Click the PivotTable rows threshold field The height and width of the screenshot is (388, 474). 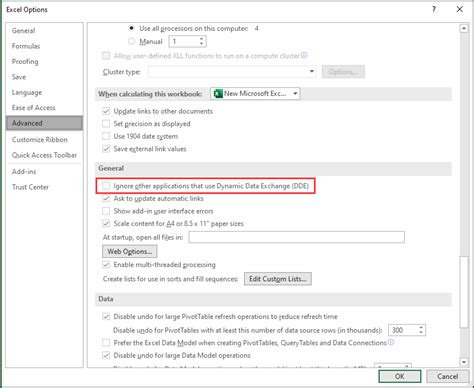[x=403, y=330]
